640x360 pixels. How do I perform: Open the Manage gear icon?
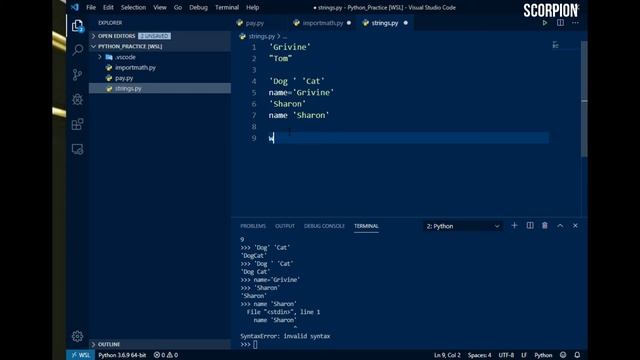(77, 336)
